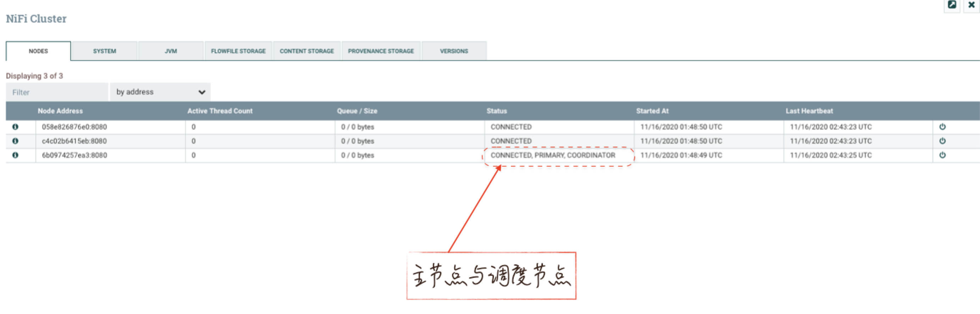980x314 pixels.
Task: Select node address 058e826876e0:8080 cell
Action: pos(110,127)
